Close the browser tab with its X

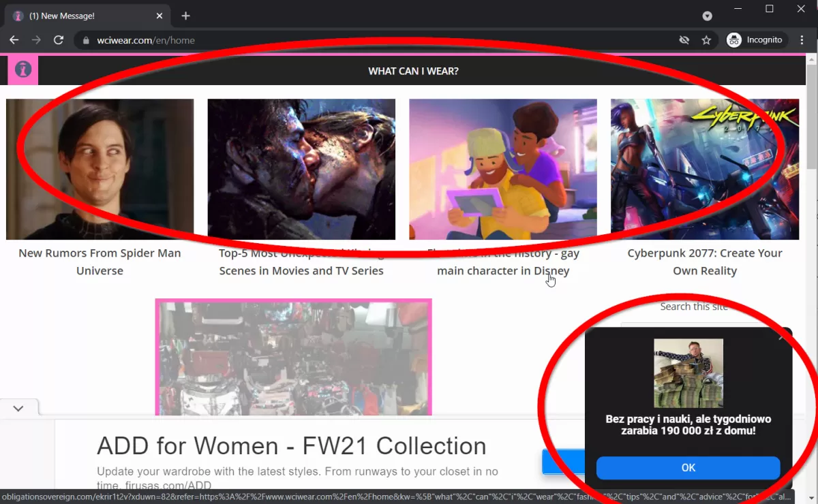(159, 16)
